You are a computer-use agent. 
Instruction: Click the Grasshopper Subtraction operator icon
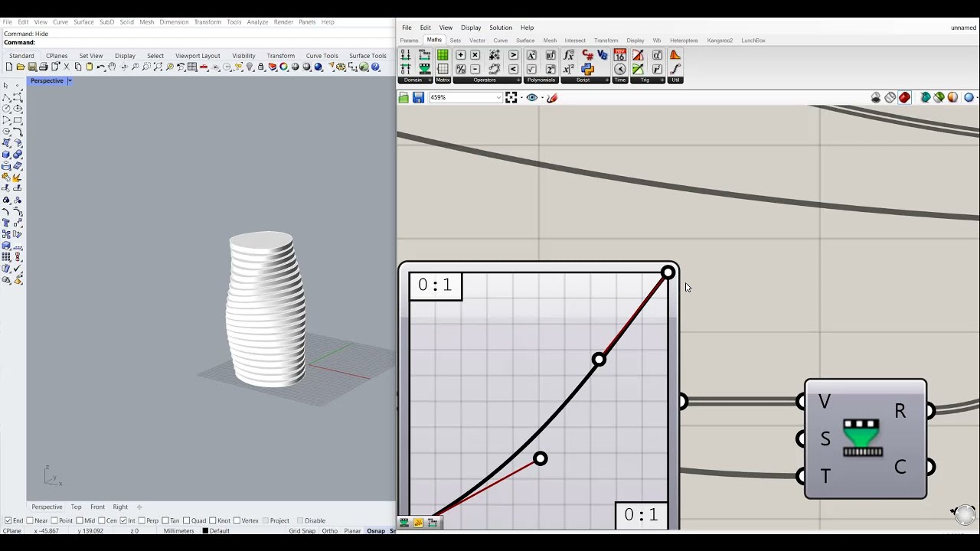pyautogui.click(x=475, y=70)
